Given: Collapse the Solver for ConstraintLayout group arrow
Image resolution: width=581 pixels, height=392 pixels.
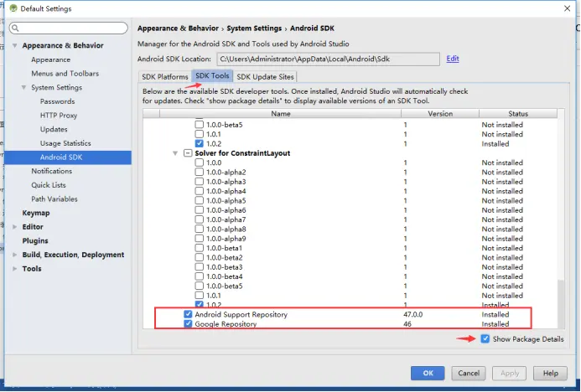Looking at the screenshot, I should [x=175, y=153].
